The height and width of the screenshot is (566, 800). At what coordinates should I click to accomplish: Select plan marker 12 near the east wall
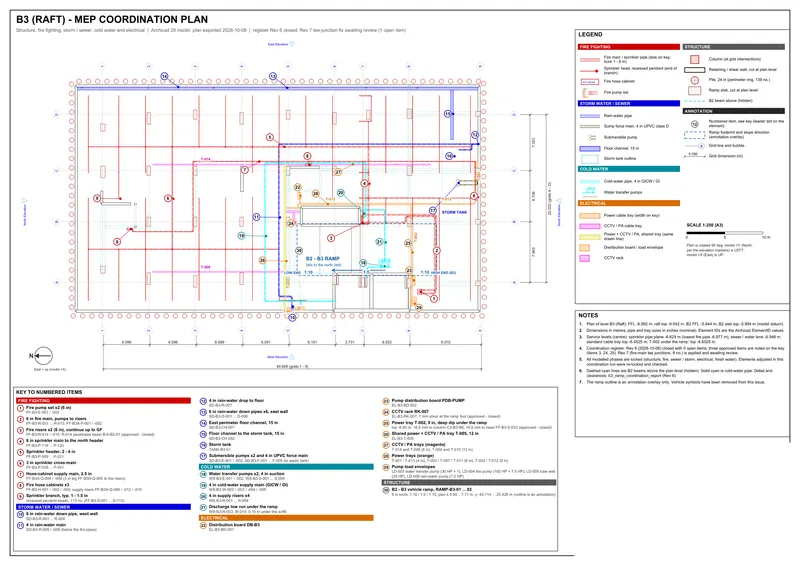click(x=475, y=135)
